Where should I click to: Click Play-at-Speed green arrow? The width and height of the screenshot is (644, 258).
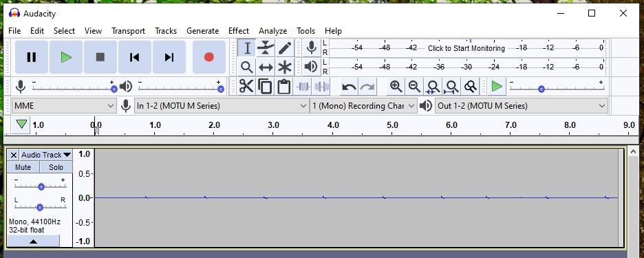tap(497, 86)
